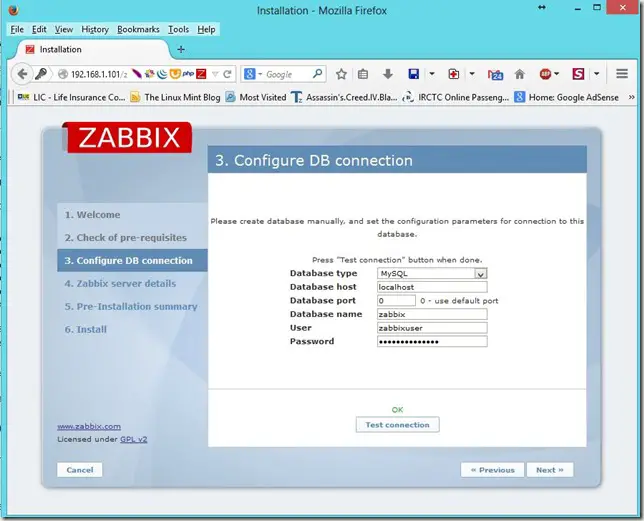644x521 pixels.
Task: Open the www.zabbix.com link
Action: [x=89, y=426]
